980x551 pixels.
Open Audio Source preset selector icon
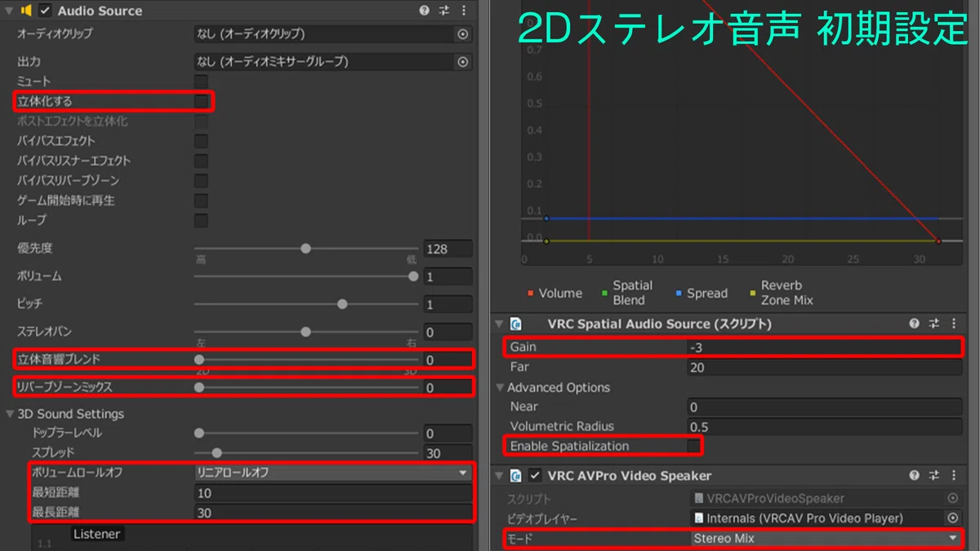[444, 11]
